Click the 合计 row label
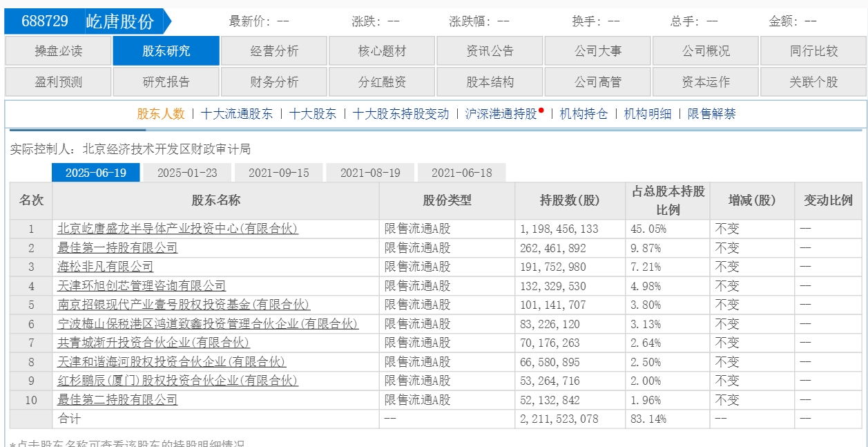 click(x=69, y=419)
